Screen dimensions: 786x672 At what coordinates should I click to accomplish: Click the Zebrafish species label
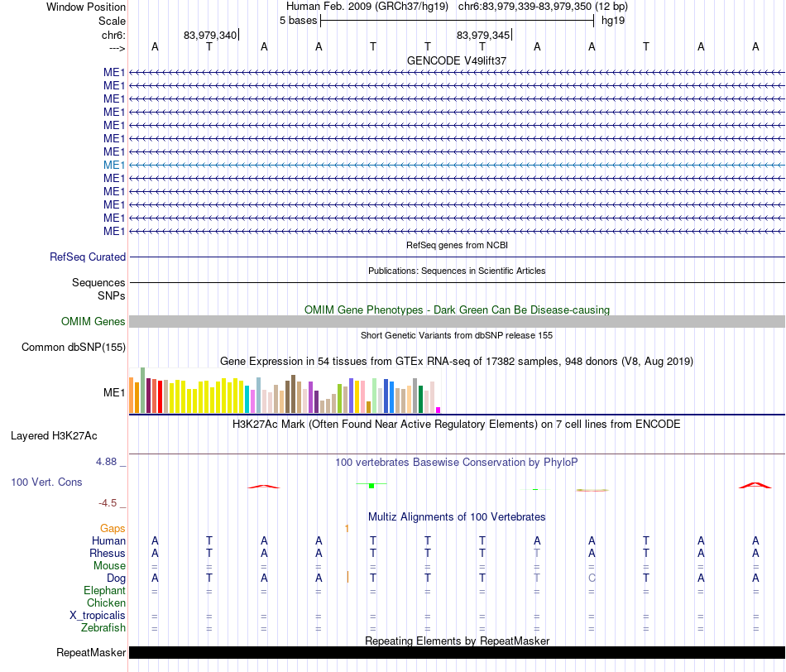[x=103, y=627]
